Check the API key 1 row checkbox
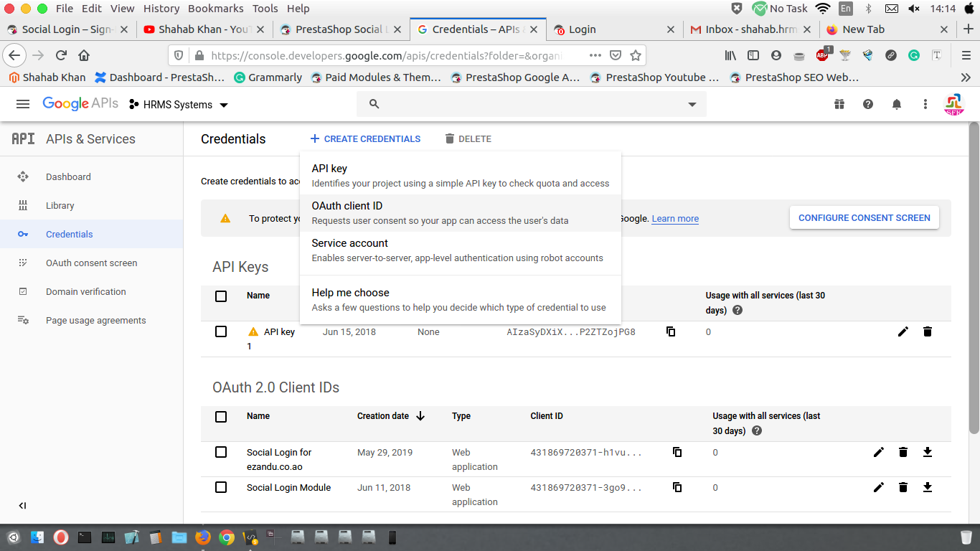Viewport: 980px width, 551px height. (x=221, y=331)
